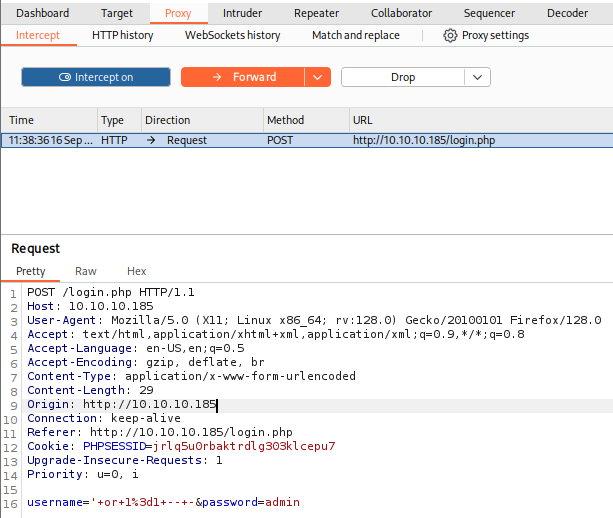
Task: Switch request view to Pretty
Action: tap(30, 271)
